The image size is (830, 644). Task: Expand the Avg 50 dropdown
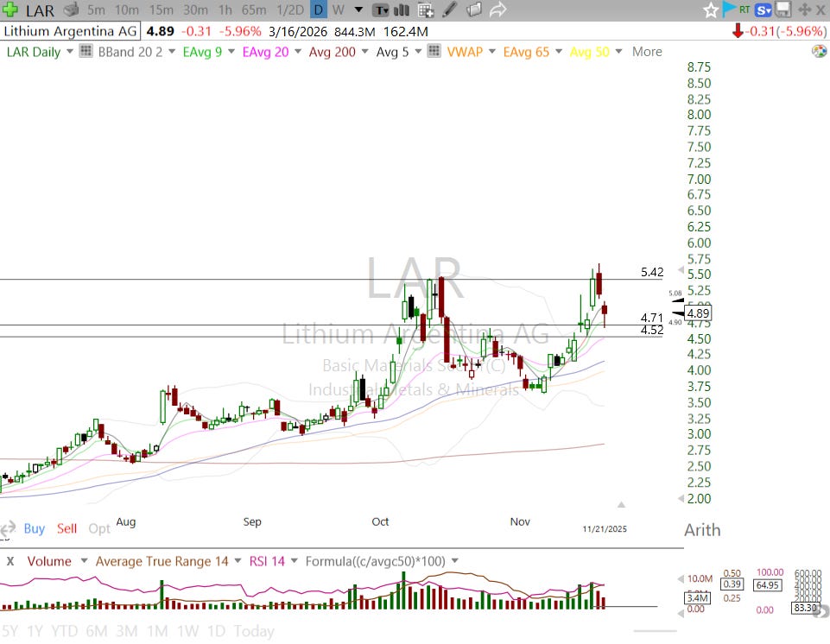[x=618, y=51]
